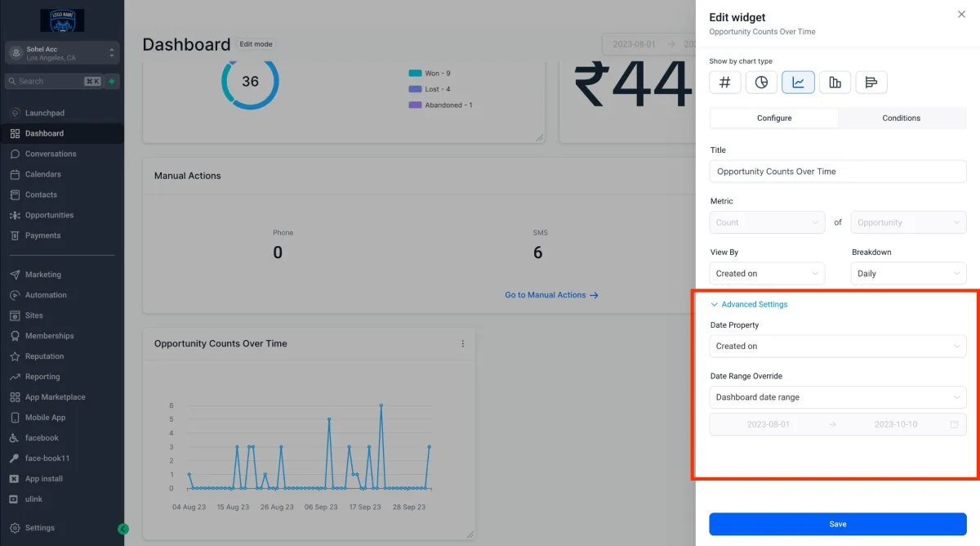Viewport: 980px width, 546px height.
Task: Open the Count metric dropdown
Action: coord(768,222)
